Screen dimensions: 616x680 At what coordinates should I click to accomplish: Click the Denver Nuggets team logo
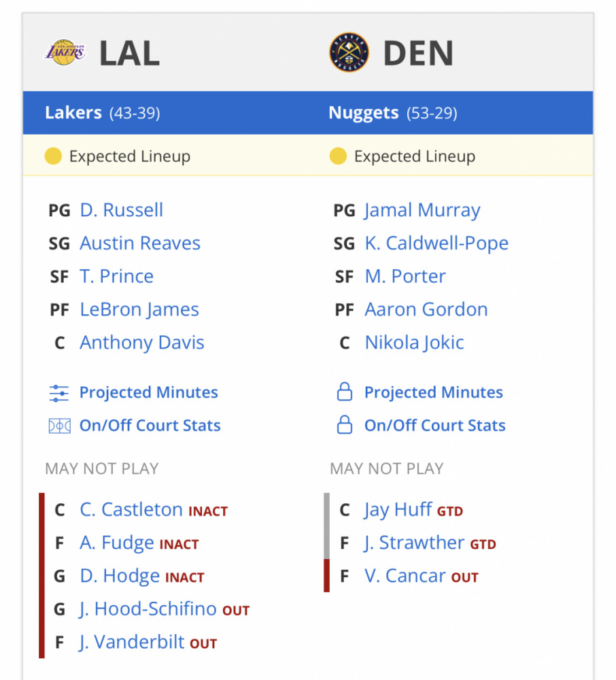[349, 52]
